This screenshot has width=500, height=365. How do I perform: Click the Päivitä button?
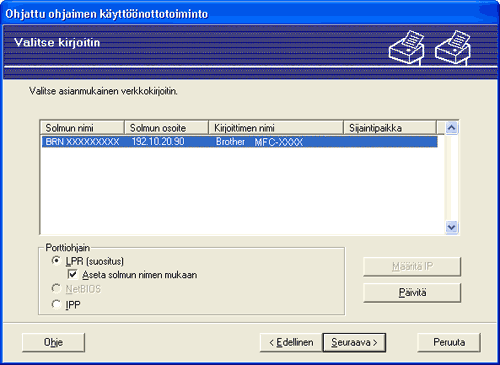412,293
